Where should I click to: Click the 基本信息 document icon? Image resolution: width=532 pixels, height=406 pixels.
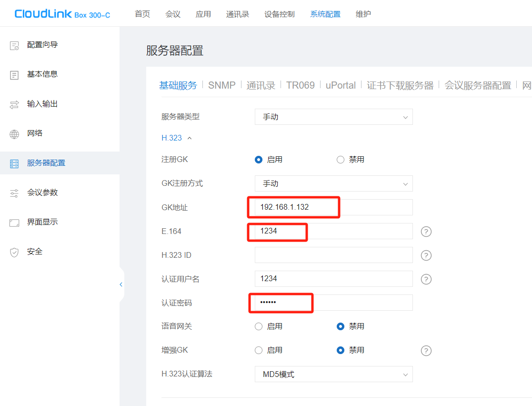coord(14,75)
